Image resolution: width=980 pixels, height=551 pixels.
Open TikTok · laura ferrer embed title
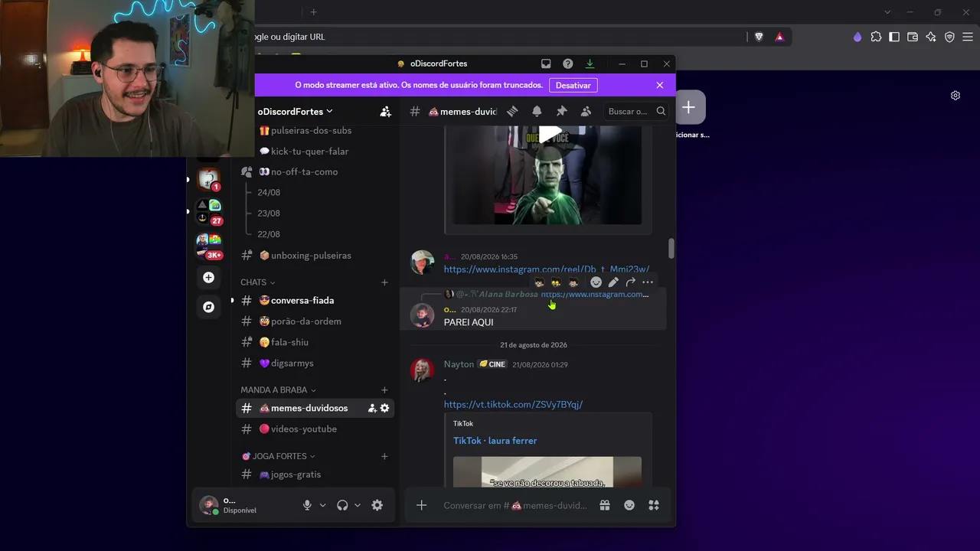(495, 441)
